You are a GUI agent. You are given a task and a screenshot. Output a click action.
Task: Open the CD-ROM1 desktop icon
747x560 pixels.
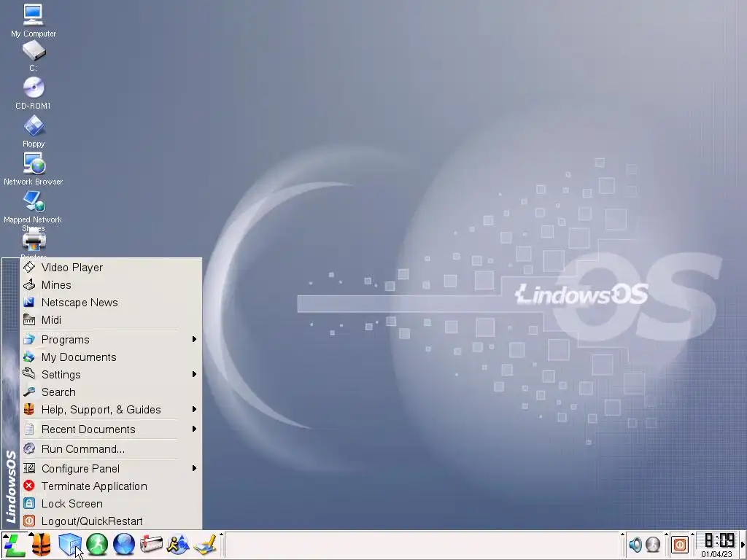[x=33, y=93]
